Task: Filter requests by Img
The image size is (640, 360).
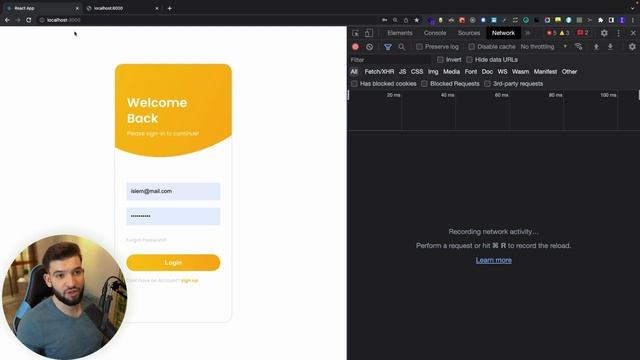Action: (433, 72)
